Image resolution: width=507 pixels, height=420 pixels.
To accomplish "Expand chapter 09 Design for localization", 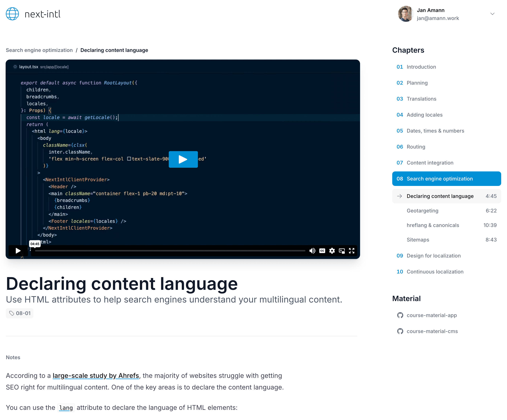I will coord(433,256).
